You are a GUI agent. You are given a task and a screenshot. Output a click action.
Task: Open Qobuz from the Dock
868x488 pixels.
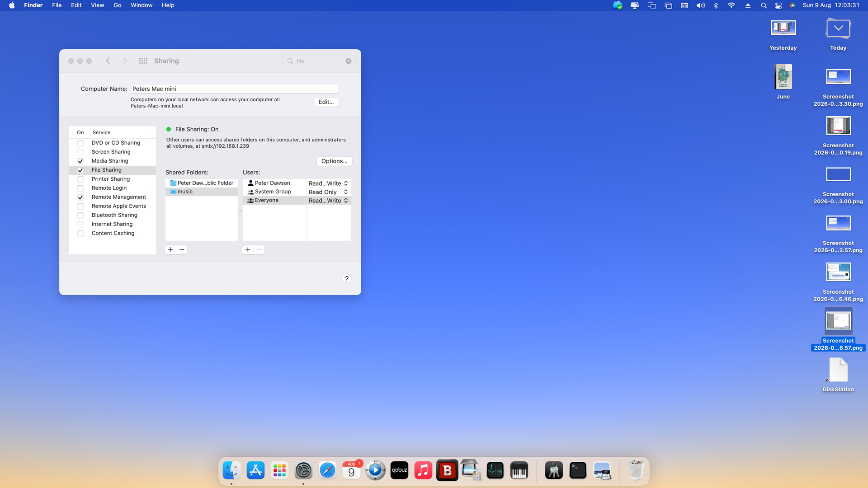399,470
